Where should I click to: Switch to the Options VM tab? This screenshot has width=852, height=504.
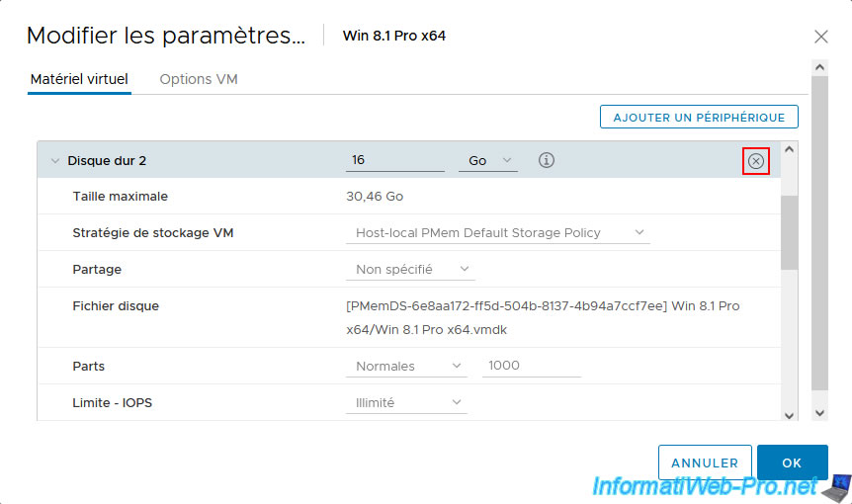tap(199, 79)
